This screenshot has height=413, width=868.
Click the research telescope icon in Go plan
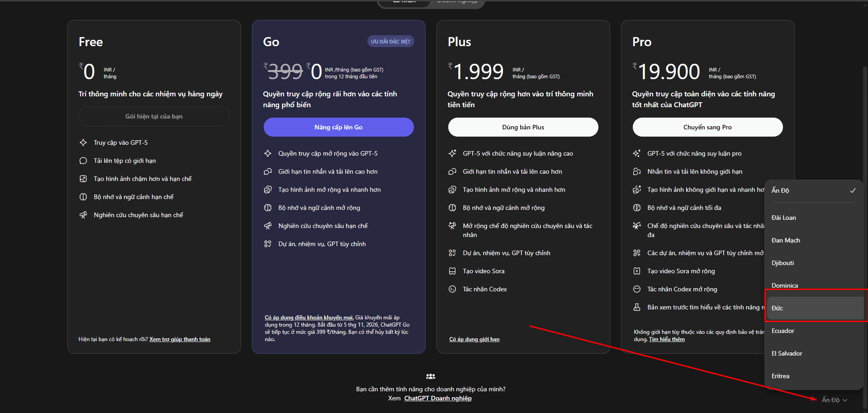(x=268, y=226)
